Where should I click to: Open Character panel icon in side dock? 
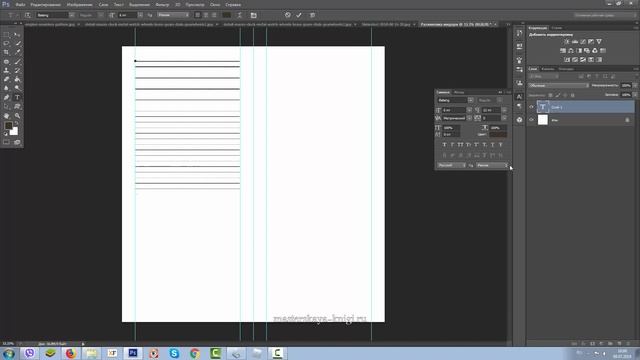pyautogui.click(x=519, y=97)
